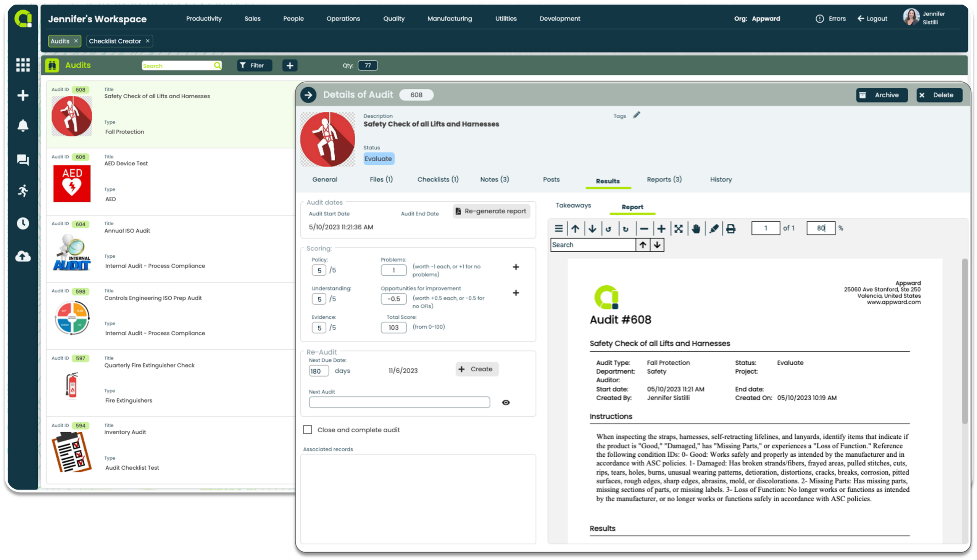Expand the Tags edit pencil icon
This screenshot has width=977, height=560.
(636, 116)
